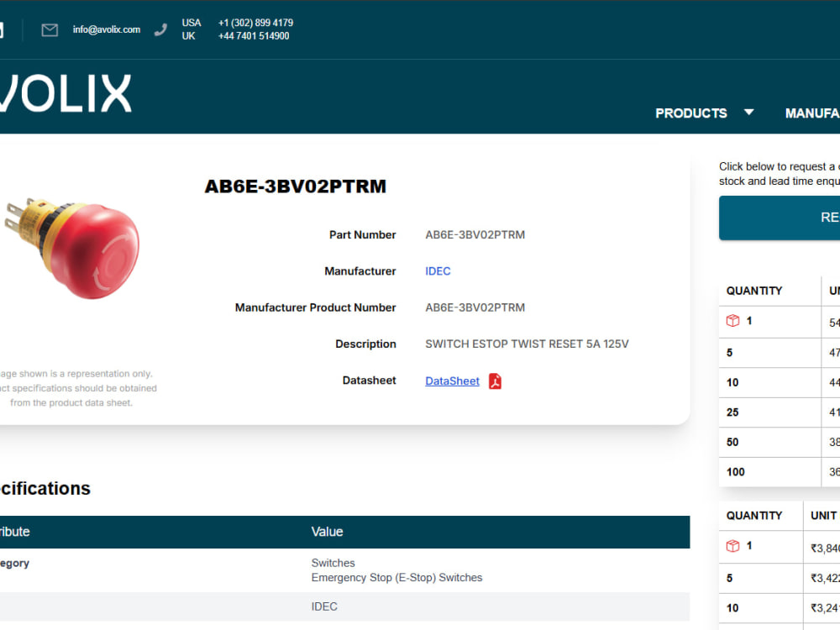
Task: Click second table QUANTITY column header
Action: [753, 516]
